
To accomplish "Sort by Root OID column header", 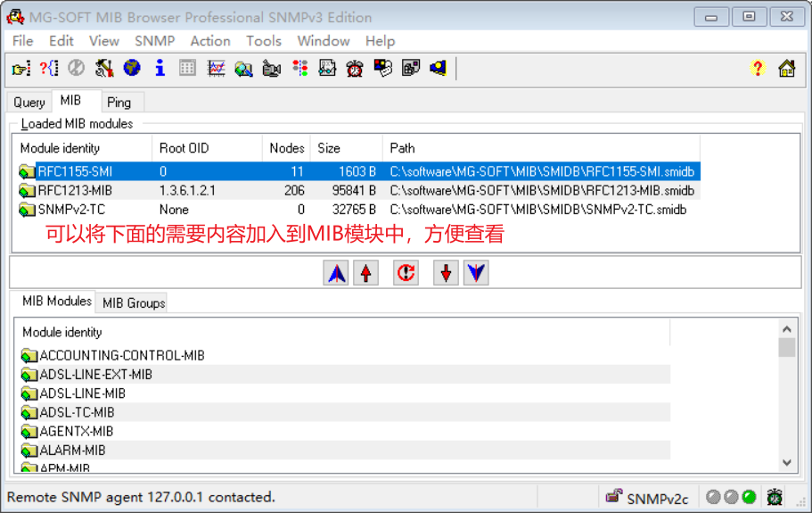I will [207, 148].
